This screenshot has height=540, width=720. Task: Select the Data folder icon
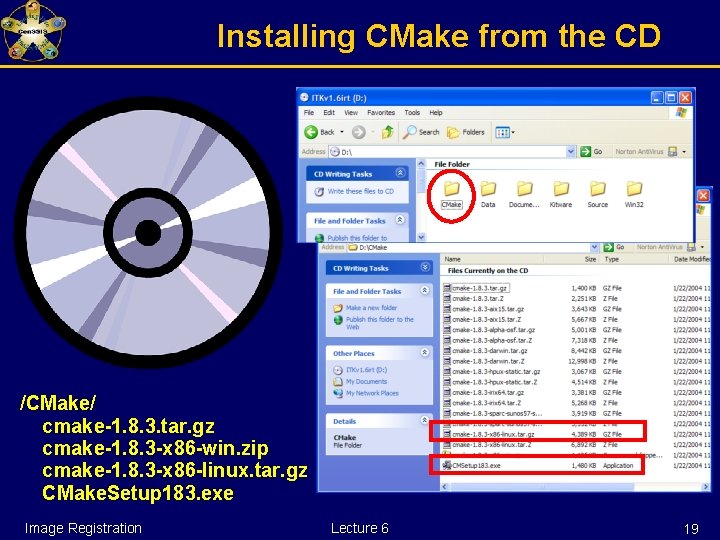click(x=488, y=195)
